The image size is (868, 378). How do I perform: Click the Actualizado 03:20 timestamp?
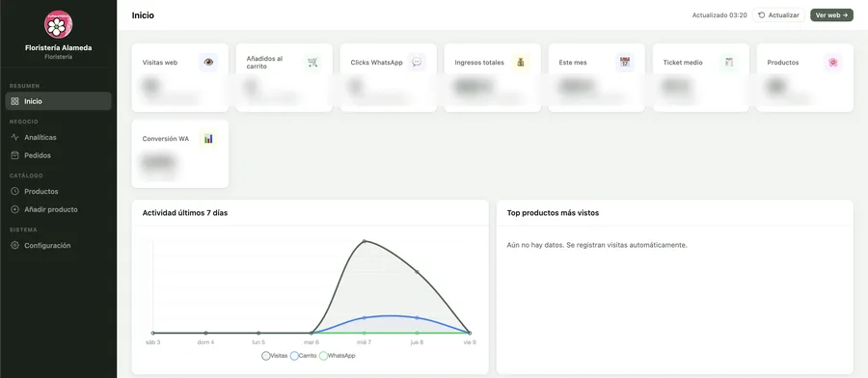[x=719, y=15]
